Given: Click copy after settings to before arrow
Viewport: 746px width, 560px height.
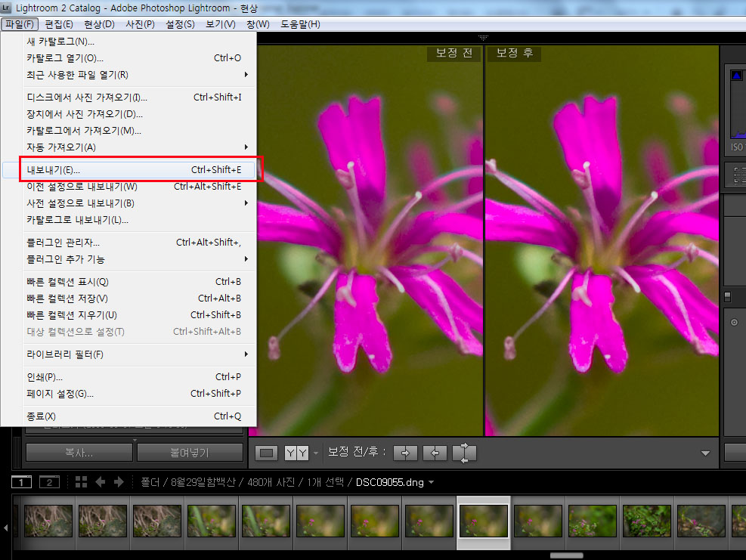Looking at the screenshot, I should pyautogui.click(x=435, y=453).
